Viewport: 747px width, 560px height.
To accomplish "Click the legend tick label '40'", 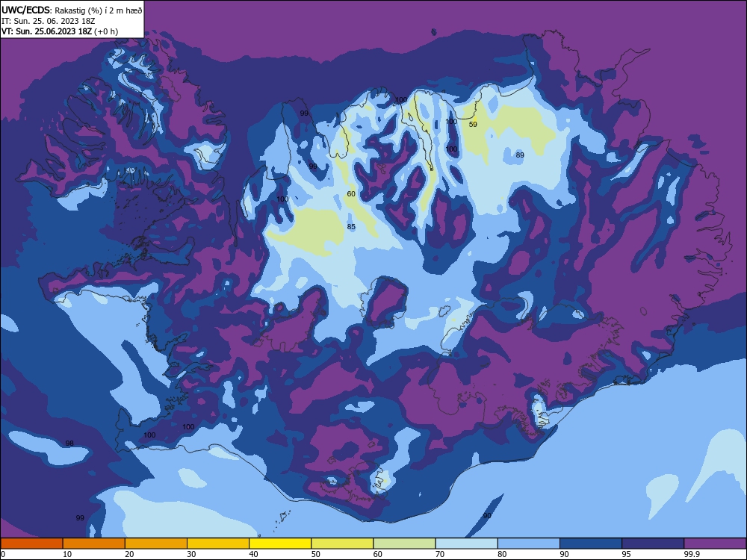I will [x=254, y=554].
